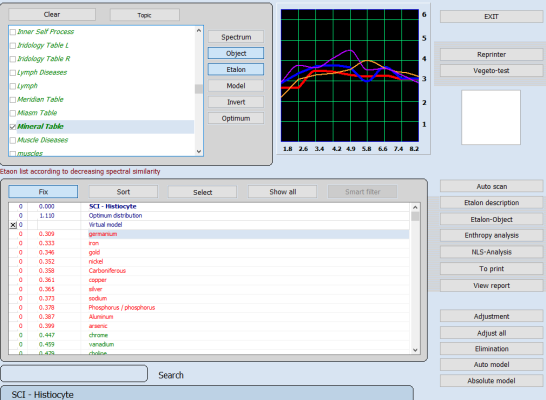
Task: Run Absolute model
Action: pos(491,381)
